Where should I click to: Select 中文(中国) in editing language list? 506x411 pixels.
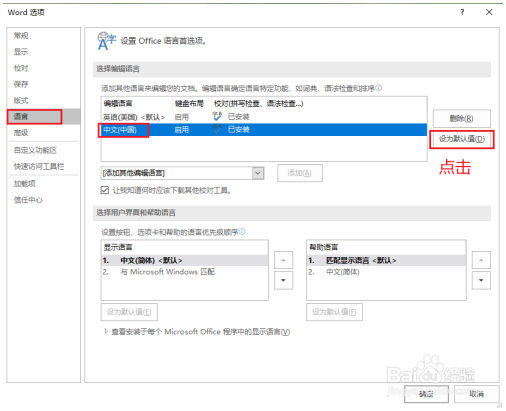click(120, 130)
